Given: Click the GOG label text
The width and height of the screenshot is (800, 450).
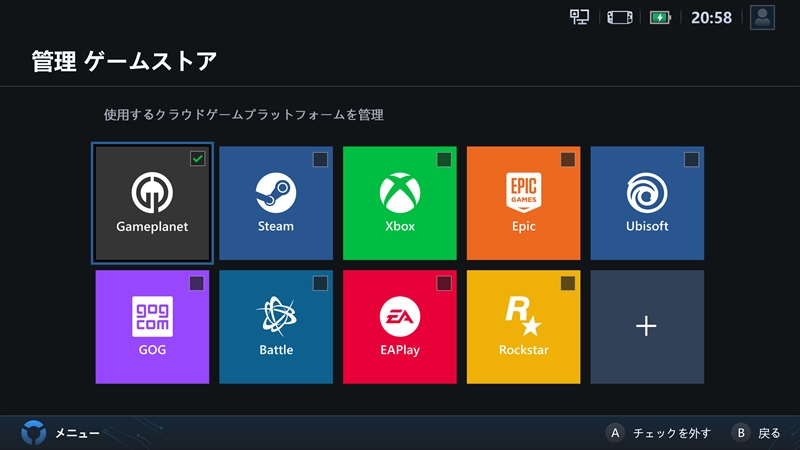Looking at the screenshot, I should (152, 350).
